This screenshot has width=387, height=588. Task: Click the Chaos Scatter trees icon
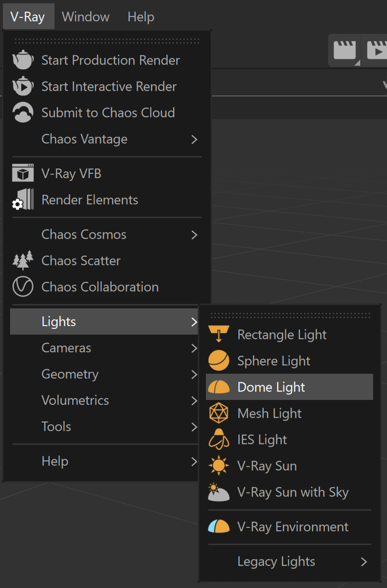[22, 261]
